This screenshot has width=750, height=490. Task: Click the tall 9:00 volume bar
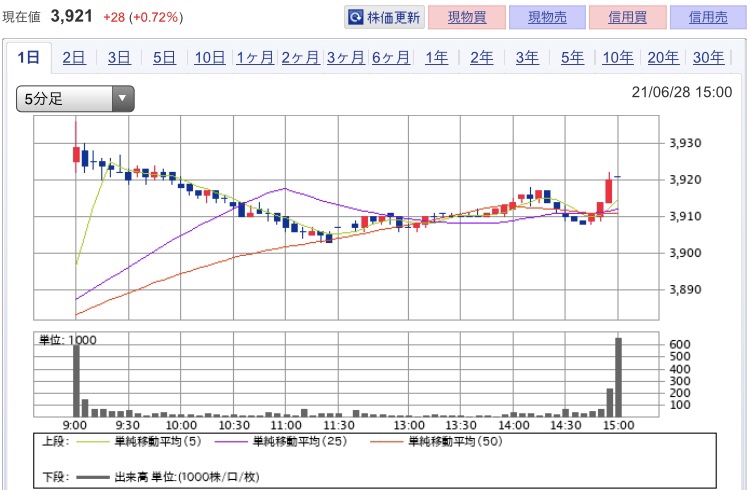76,380
